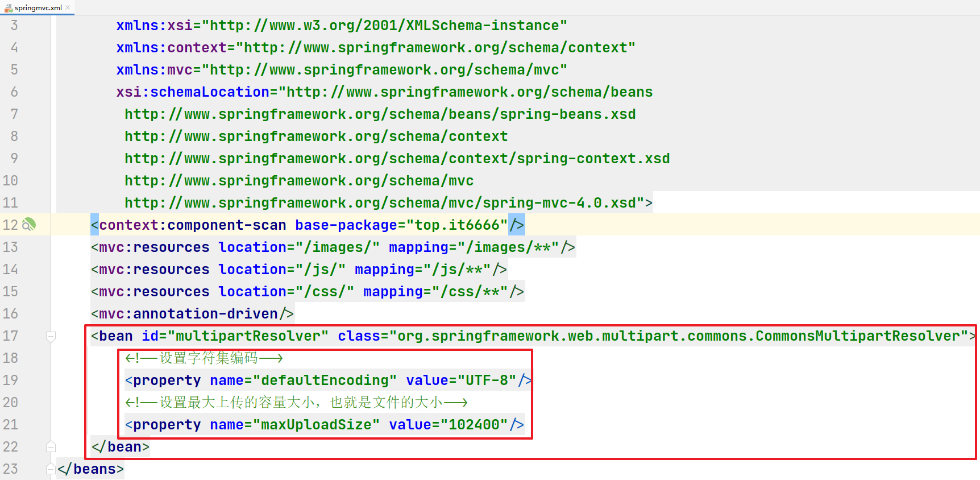Click the spring-context.xsd URL on line 9
The image size is (980, 480).
click(x=397, y=159)
